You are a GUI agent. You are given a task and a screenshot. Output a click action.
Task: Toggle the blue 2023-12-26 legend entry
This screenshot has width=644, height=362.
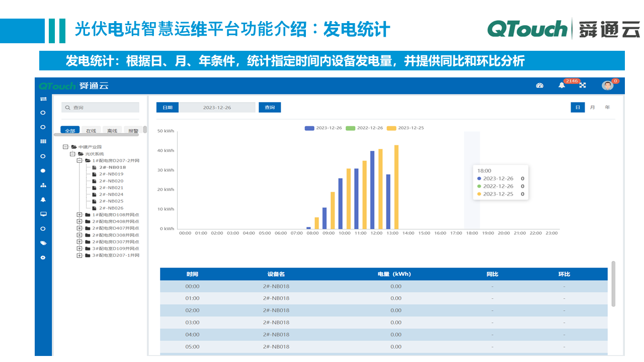pos(322,128)
